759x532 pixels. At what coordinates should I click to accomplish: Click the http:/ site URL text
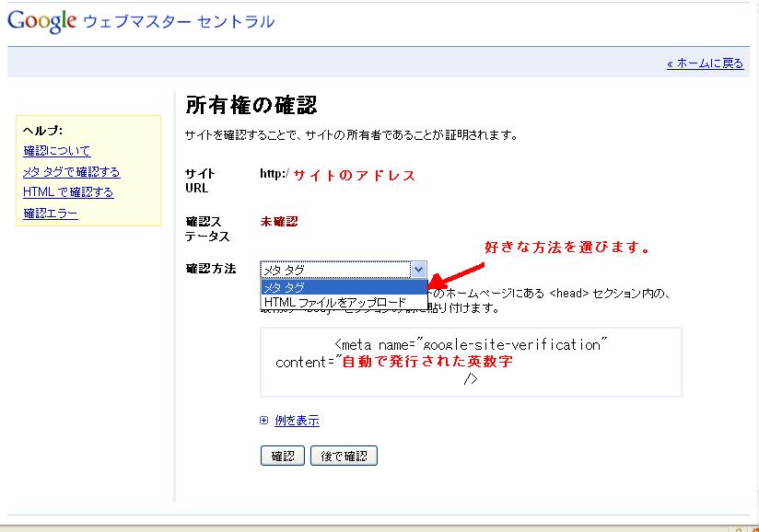pos(274,174)
